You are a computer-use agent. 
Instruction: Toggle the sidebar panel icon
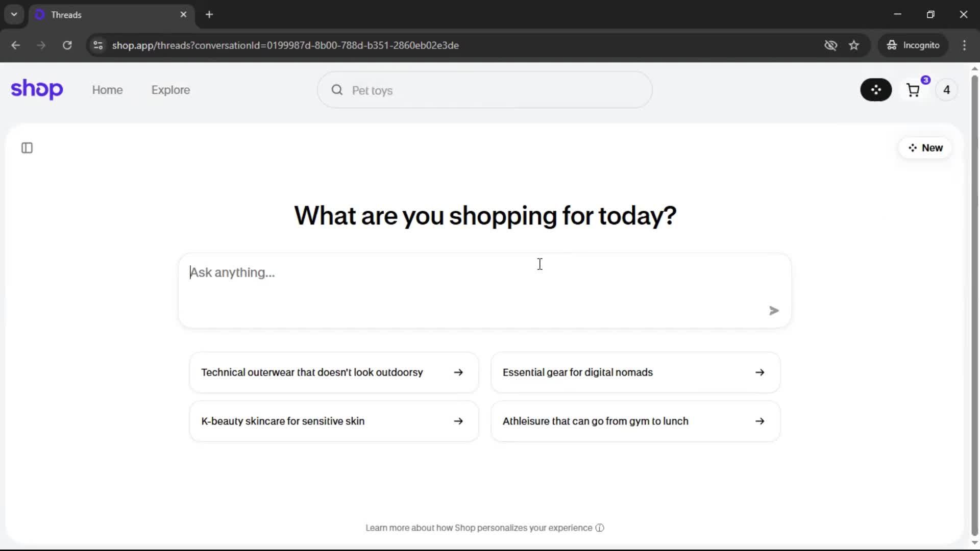(x=27, y=148)
